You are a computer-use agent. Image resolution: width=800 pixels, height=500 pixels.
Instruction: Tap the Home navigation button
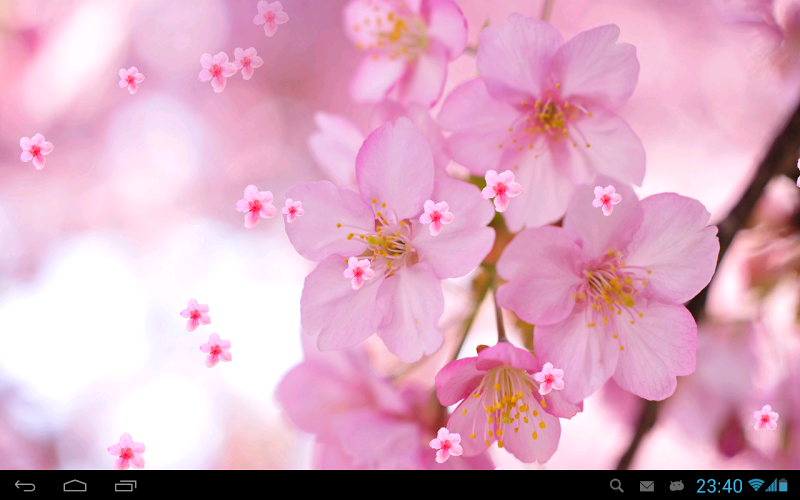(75, 486)
